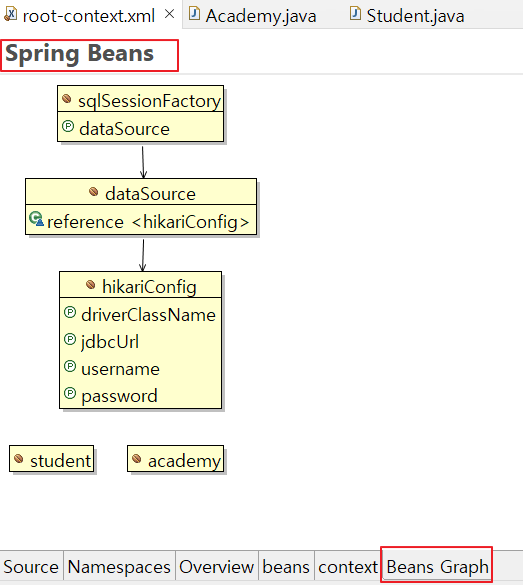Screen dimensions: 523x585
Task: Select the sqlSessionFactory bean title
Action: pos(149,101)
